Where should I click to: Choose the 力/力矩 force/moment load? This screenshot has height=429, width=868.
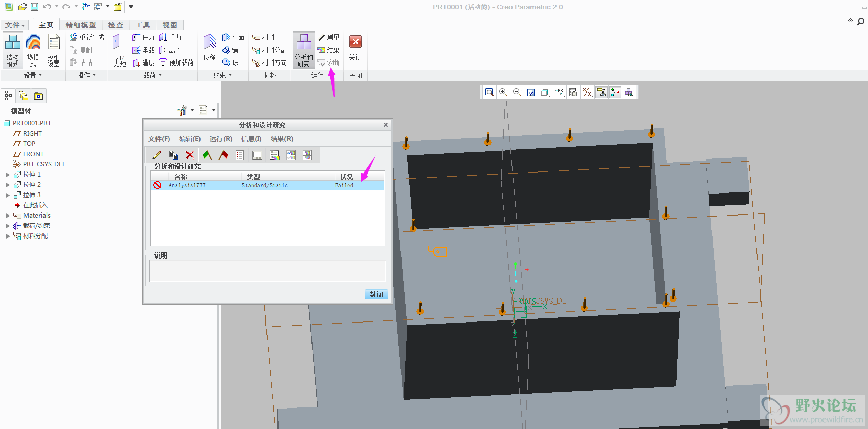click(x=120, y=50)
